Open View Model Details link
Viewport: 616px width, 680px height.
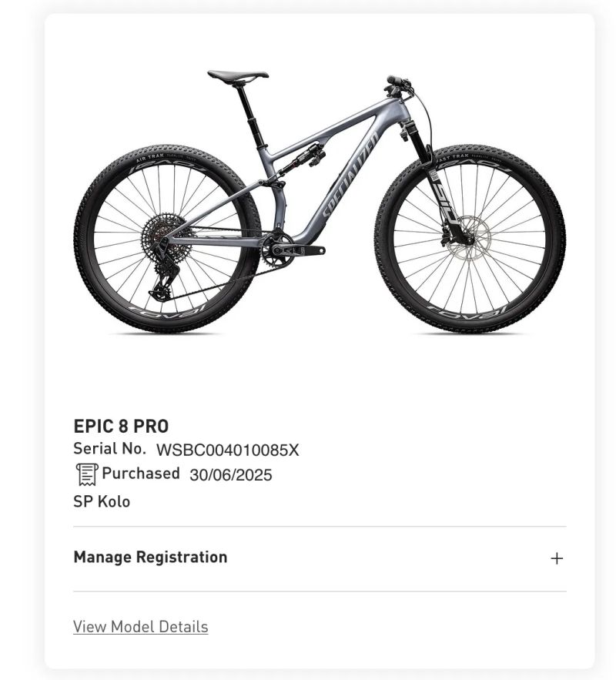140,626
